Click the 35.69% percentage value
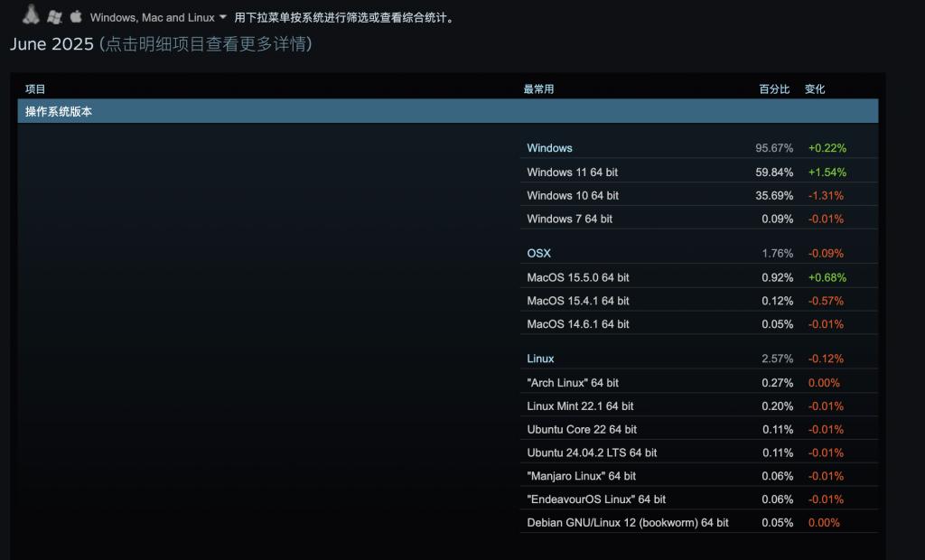 774,195
